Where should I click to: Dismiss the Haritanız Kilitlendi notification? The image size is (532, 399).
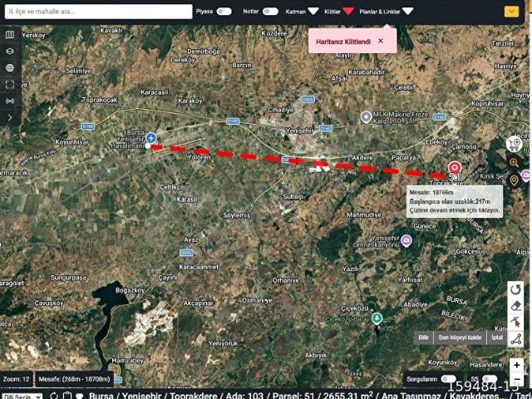[x=381, y=41]
